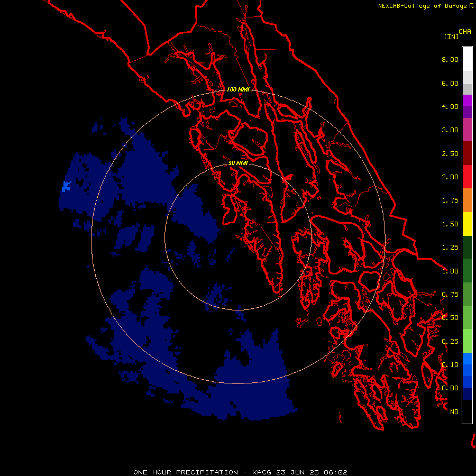Click the '06:02' timestamp
Image resolution: width=476 pixels, height=476 pixels.
click(335, 472)
